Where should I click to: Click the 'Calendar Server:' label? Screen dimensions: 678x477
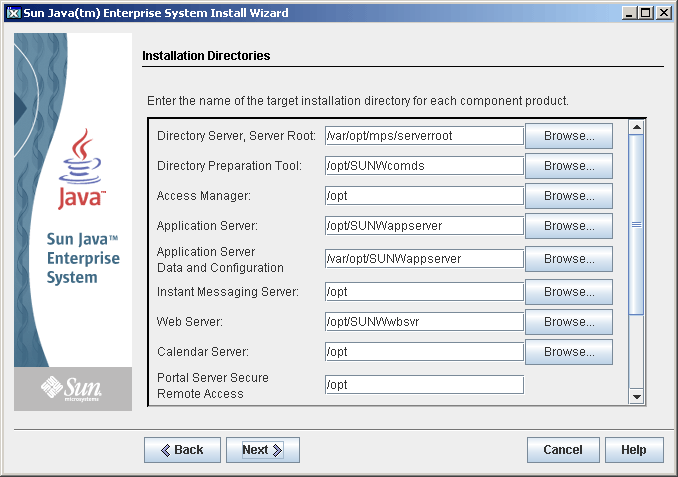[x=203, y=352]
